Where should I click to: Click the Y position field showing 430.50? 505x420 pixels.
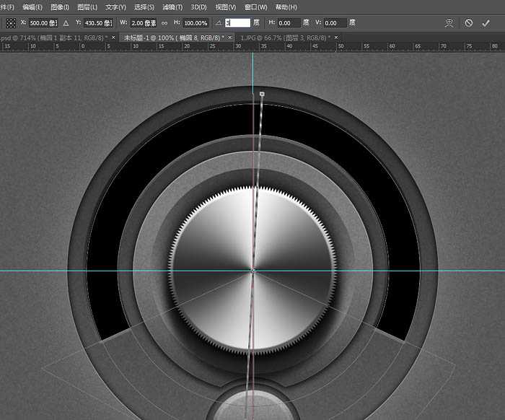[x=97, y=23]
